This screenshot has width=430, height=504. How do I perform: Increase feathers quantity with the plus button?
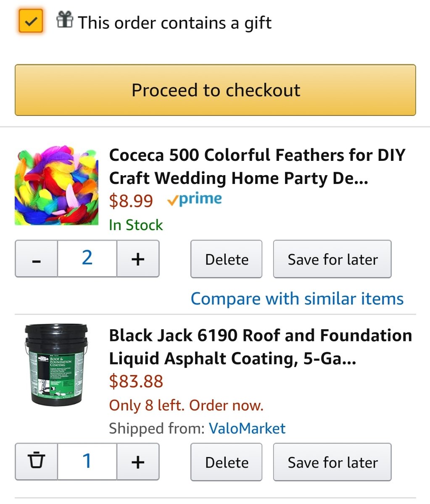click(138, 259)
